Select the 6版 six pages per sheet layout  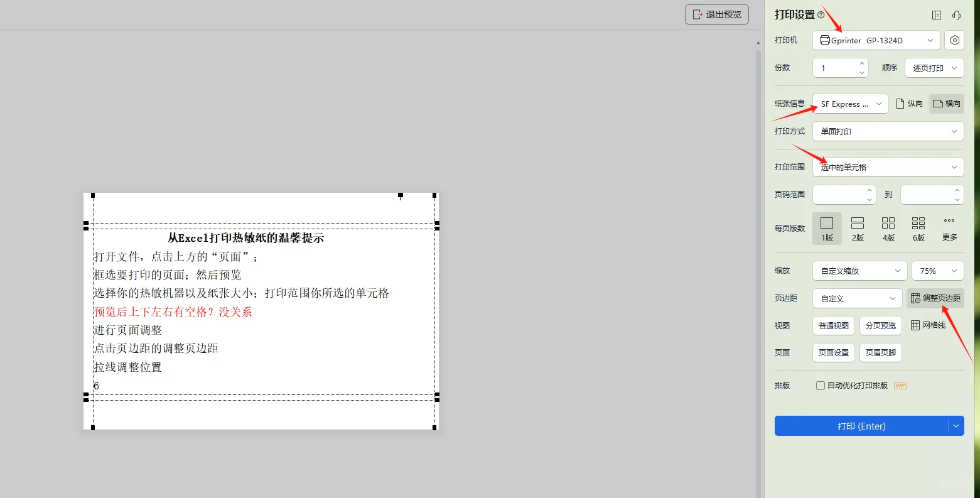point(918,228)
